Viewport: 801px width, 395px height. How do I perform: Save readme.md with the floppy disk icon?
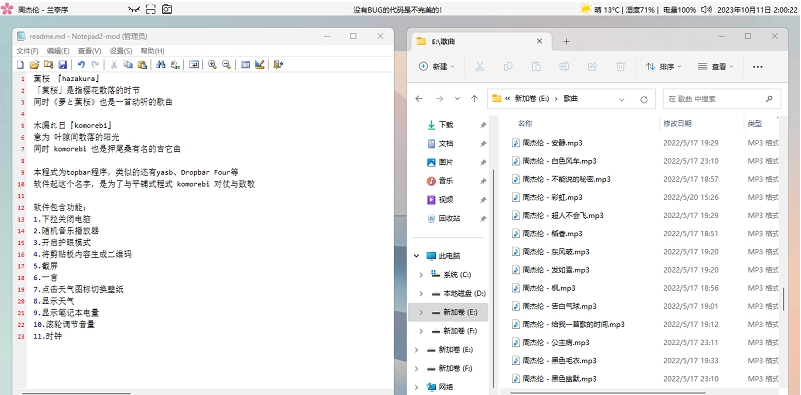(x=63, y=64)
